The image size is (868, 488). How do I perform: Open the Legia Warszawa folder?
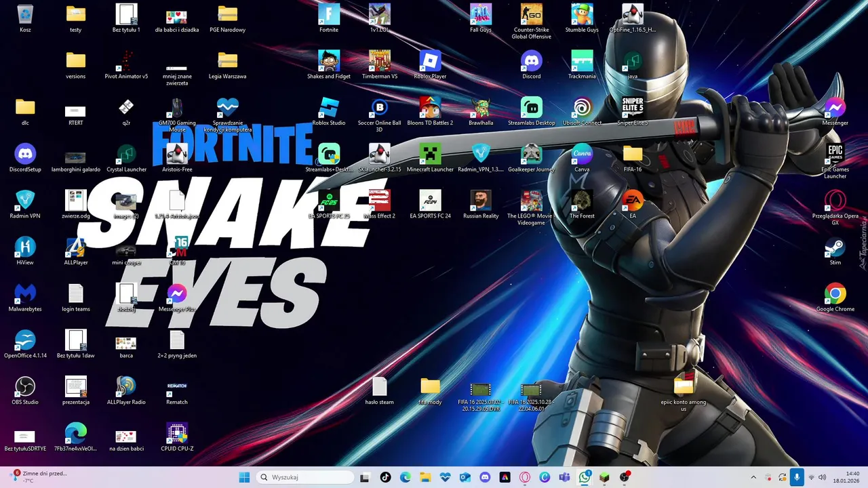(227, 65)
